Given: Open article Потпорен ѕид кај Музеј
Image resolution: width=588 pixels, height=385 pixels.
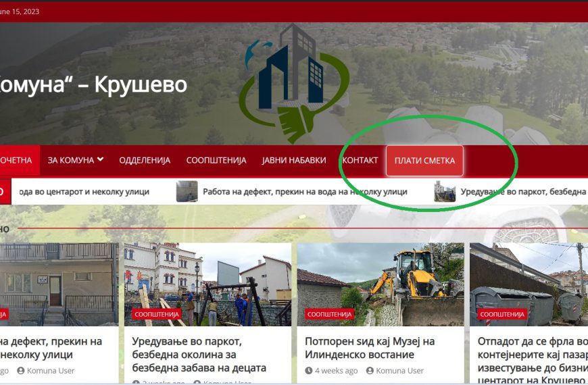Looking at the screenshot, I should (x=370, y=348).
